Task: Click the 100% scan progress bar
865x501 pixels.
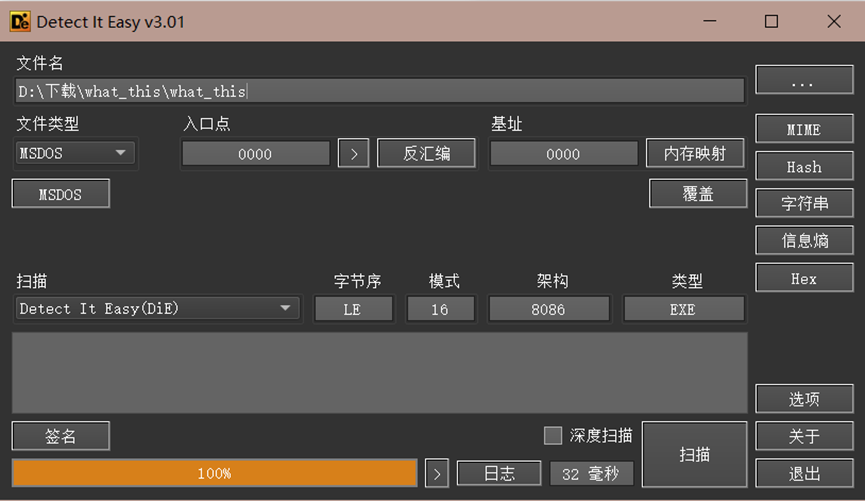Action: coord(215,473)
